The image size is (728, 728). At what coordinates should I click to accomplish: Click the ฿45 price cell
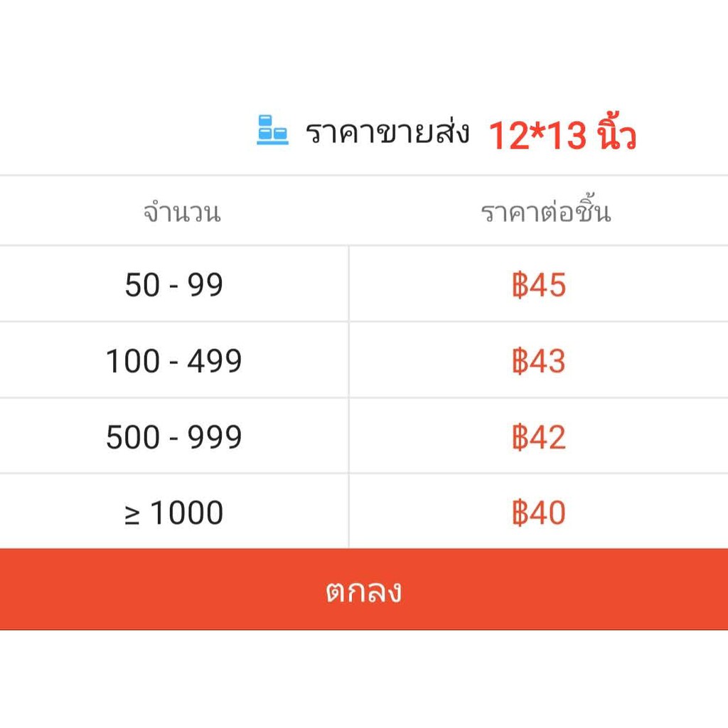pyautogui.click(x=539, y=285)
